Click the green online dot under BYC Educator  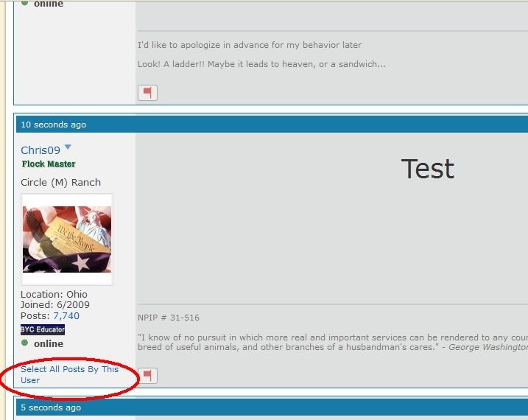25,343
